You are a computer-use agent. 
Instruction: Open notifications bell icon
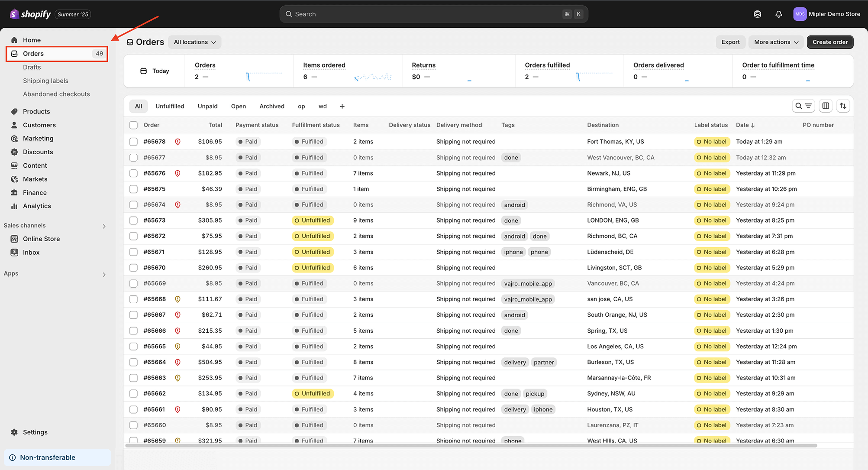(x=778, y=14)
